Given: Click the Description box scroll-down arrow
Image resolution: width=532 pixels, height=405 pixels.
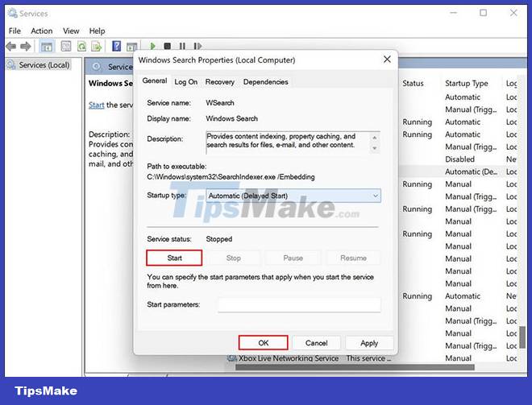Looking at the screenshot, I should [374, 148].
